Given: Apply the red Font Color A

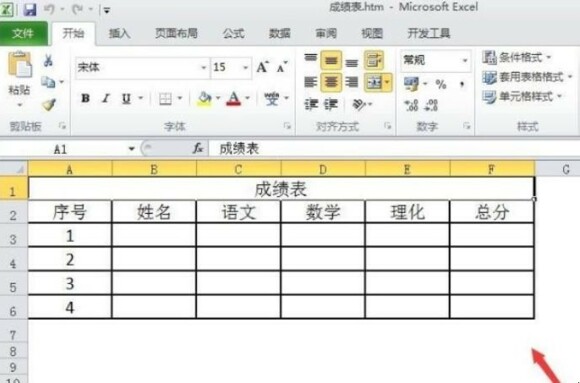Looking at the screenshot, I should click(x=233, y=98).
